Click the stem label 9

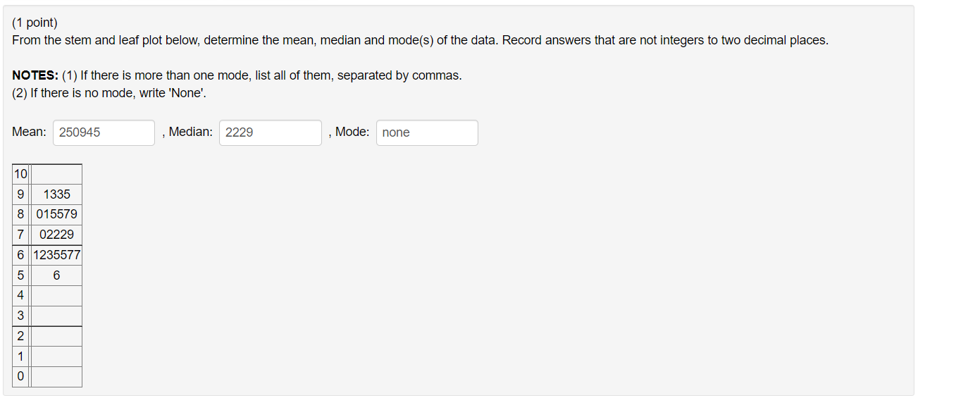(20, 194)
